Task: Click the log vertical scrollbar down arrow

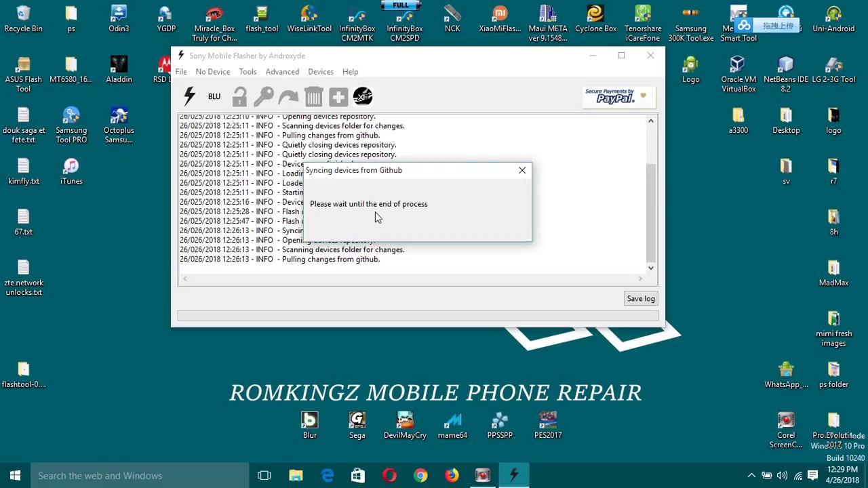Action: 651,268
